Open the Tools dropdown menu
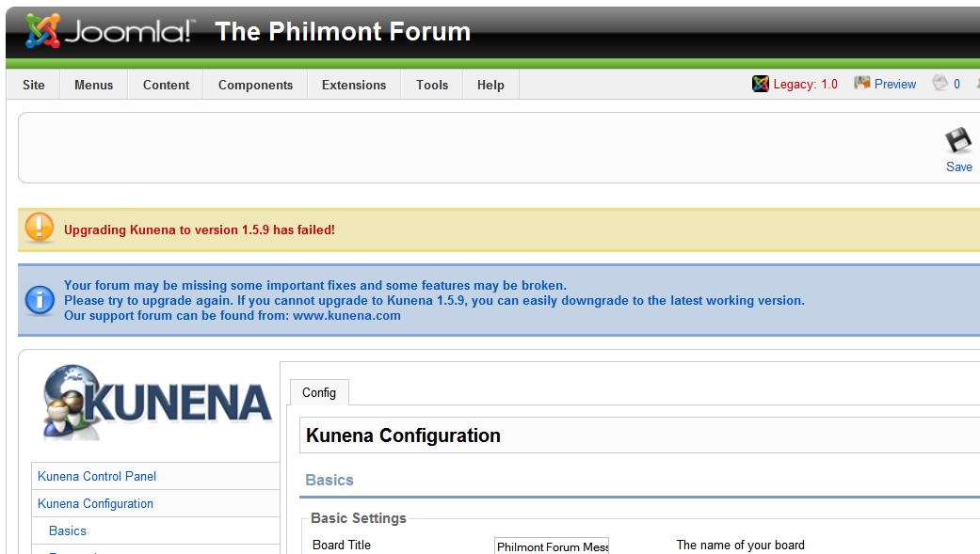Screen dimensions: 980x554 (432, 85)
